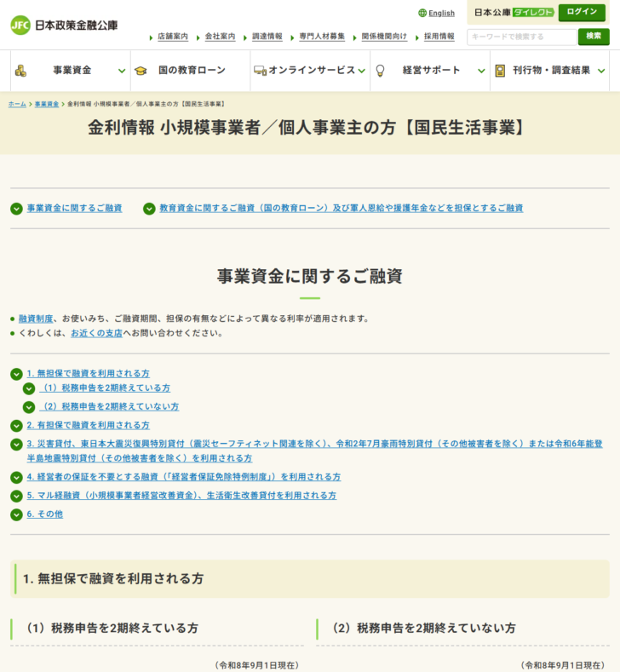Click the lightbulb icon for 経営サポート

[380, 71]
